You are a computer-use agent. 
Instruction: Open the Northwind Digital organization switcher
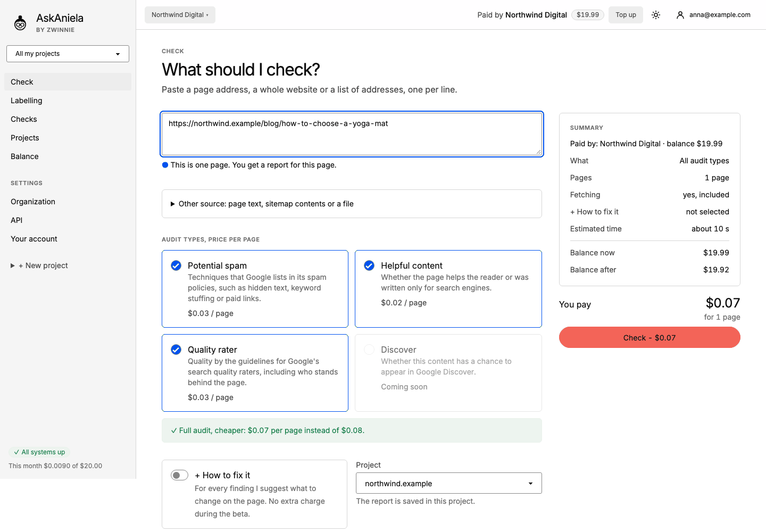(180, 15)
